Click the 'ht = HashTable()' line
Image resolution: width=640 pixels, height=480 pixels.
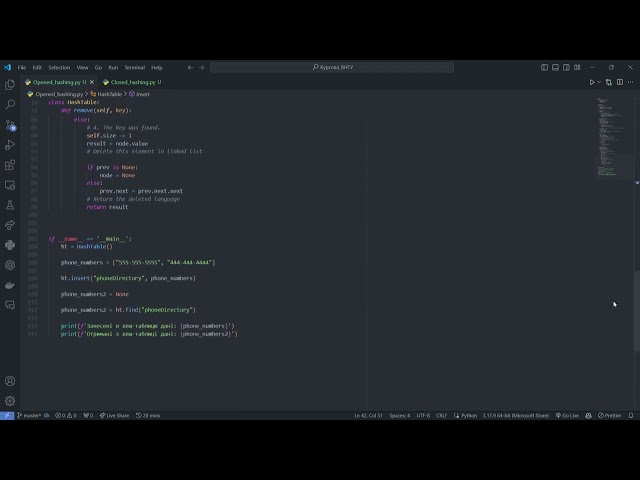coord(87,247)
